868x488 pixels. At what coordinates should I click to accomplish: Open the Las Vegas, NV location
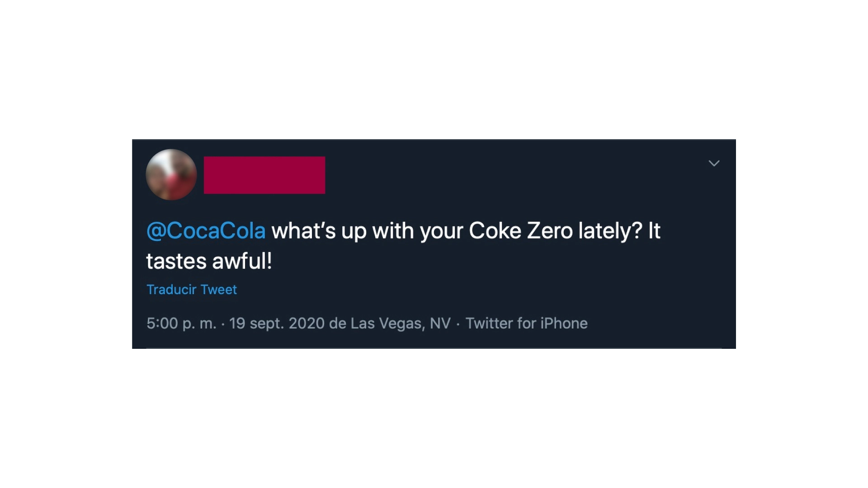(x=401, y=324)
